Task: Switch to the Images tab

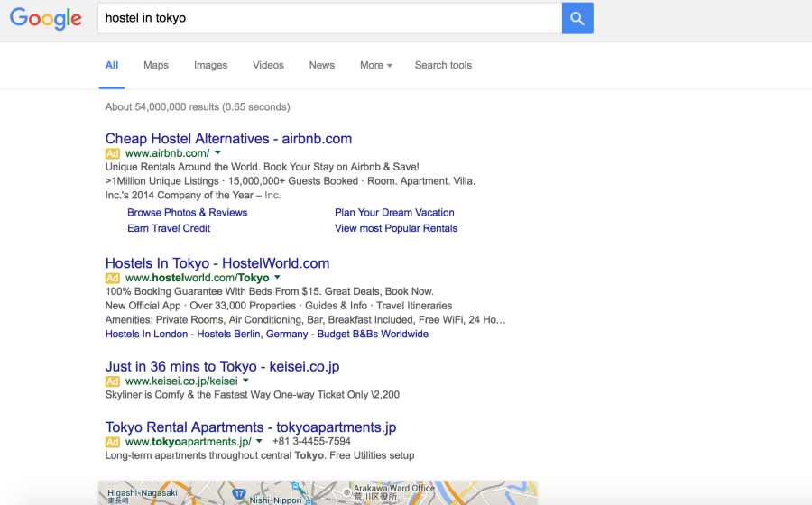Action: tap(211, 65)
